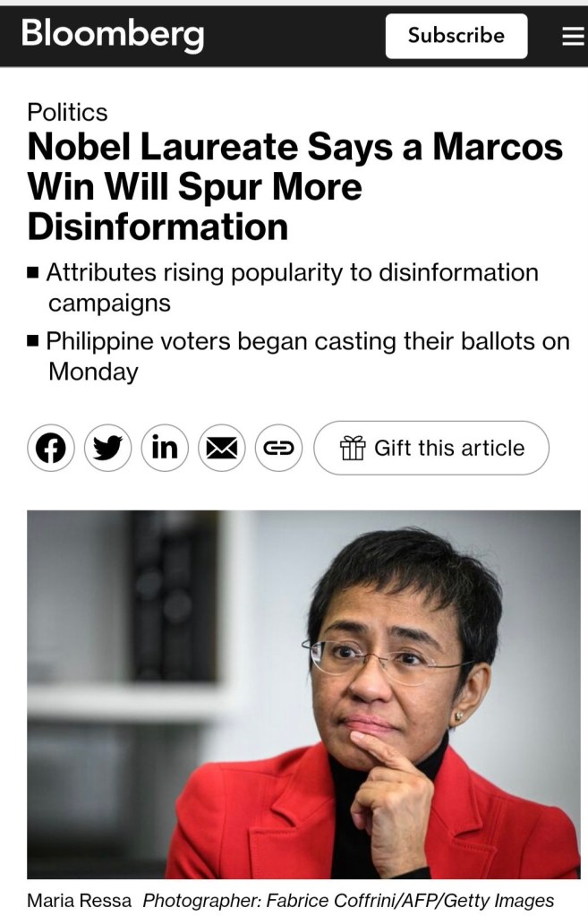This screenshot has width=588, height=916.
Task: Click the gift box icon
Action: [354, 448]
